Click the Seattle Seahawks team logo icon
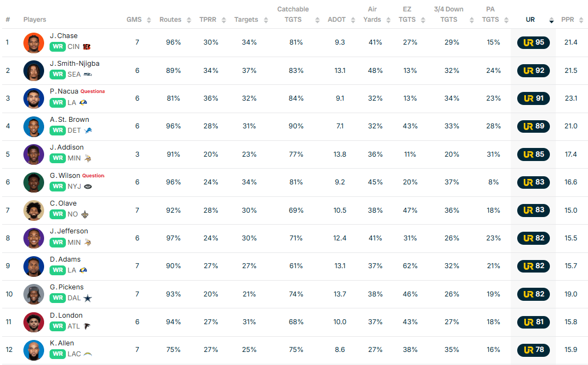This screenshot has height=365, width=588. point(88,75)
